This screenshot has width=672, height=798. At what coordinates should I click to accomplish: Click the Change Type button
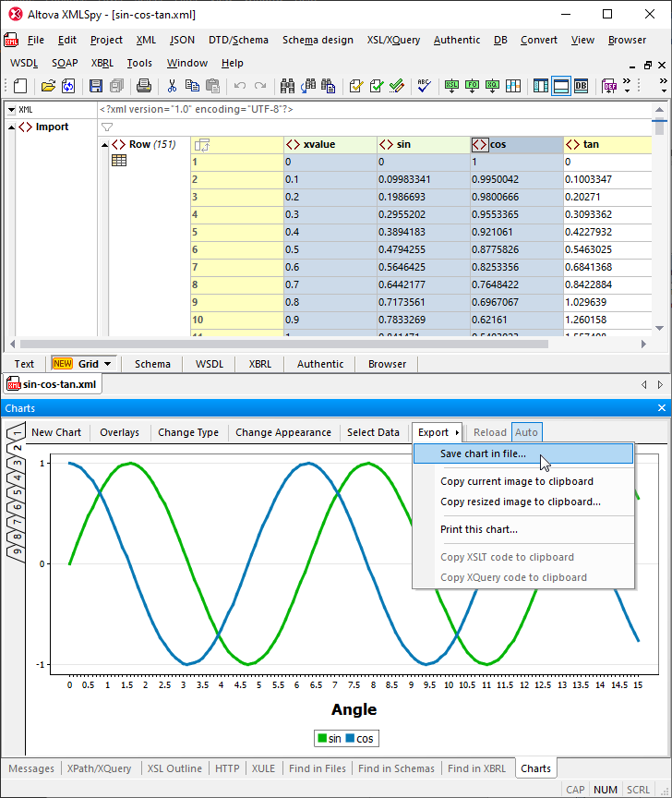[188, 432]
